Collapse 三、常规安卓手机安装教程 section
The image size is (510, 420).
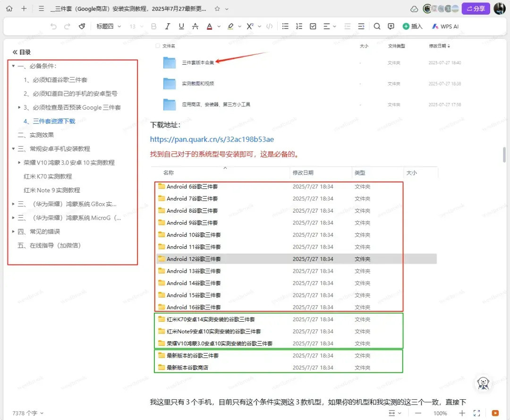pyautogui.click(x=13, y=149)
